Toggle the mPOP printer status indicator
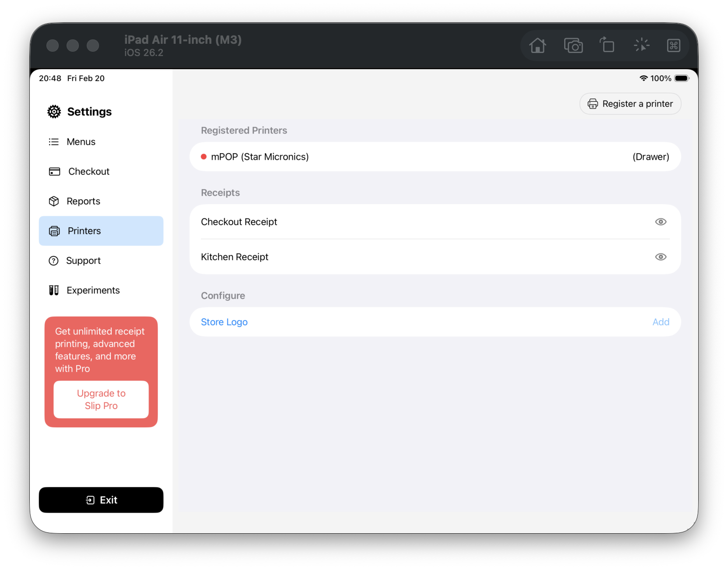Screen dimensions: 728x570 click(204, 156)
